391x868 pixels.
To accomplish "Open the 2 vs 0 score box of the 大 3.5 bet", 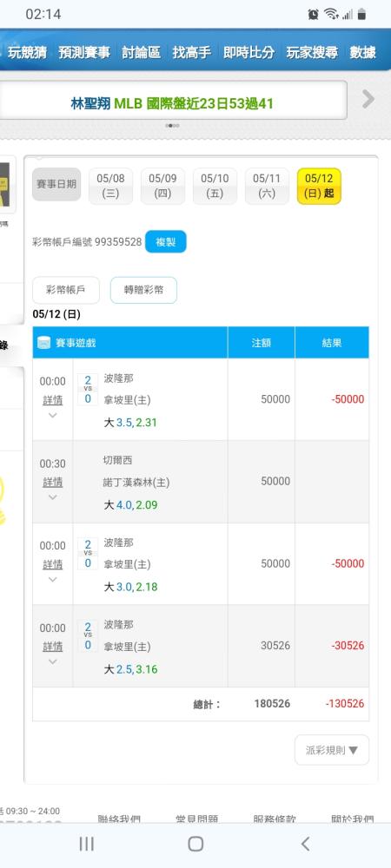I will pos(88,390).
